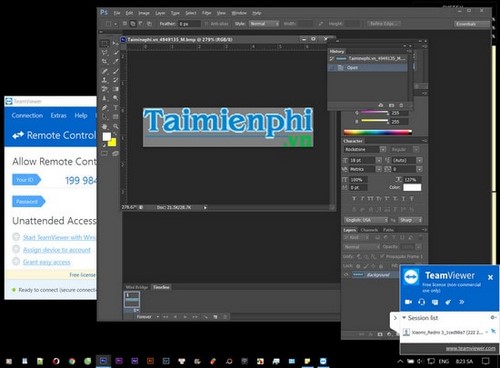Reset default foreground and background colors
500x368 pixels.
click(x=104, y=145)
